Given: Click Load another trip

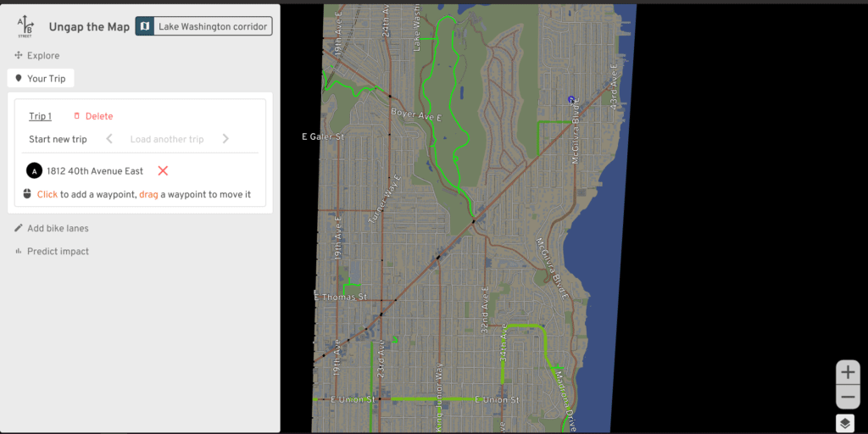Looking at the screenshot, I should tap(167, 139).
